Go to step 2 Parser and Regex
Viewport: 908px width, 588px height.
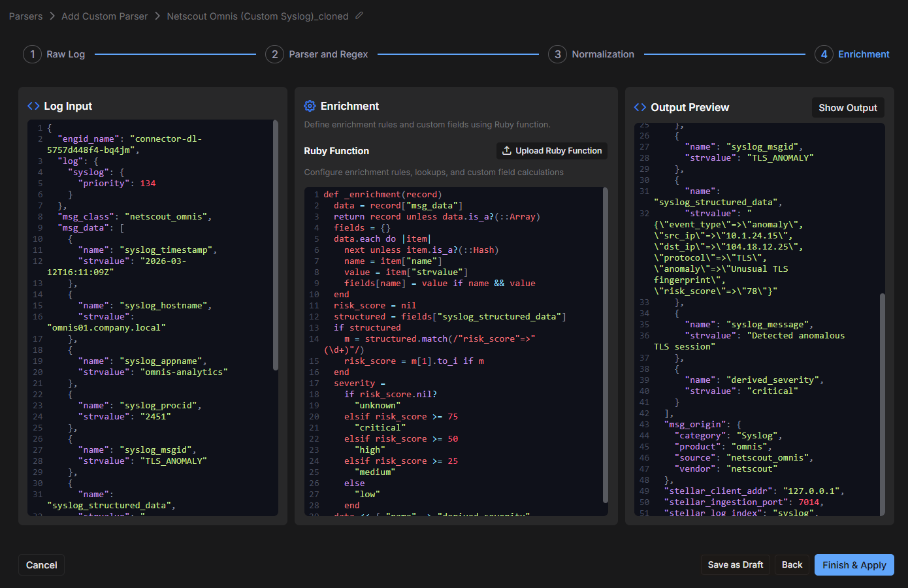tap(317, 54)
